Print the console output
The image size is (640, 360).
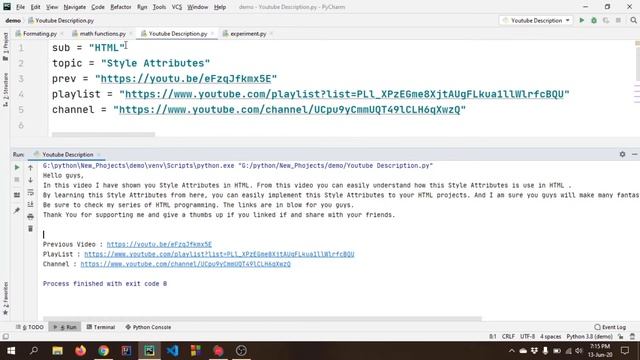coord(30,216)
